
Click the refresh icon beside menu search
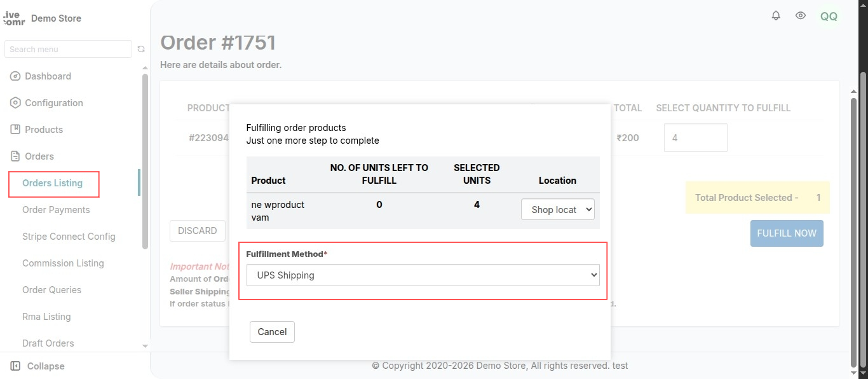point(141,49)
